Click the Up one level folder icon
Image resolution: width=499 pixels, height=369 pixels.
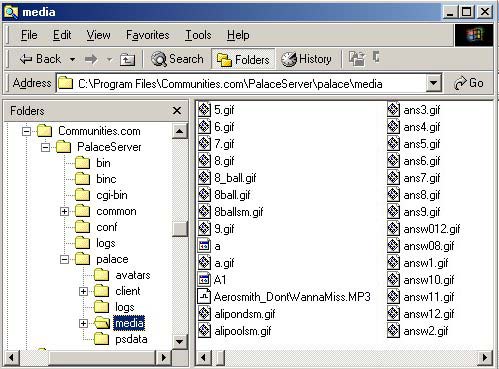tap(127, 60)
